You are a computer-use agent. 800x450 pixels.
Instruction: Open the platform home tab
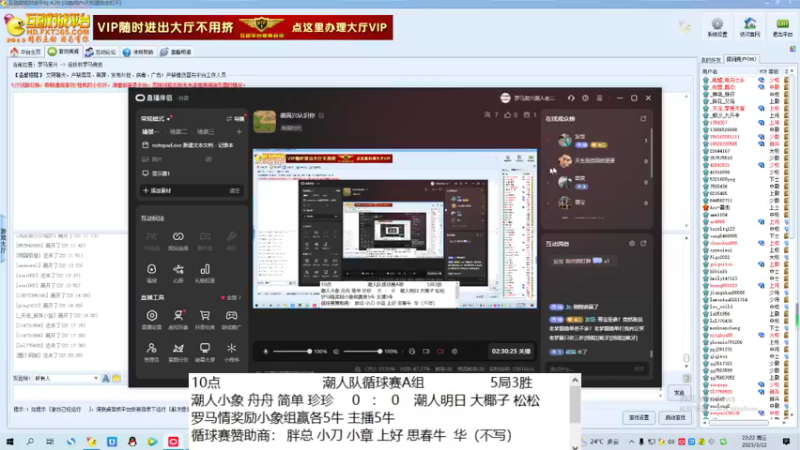(26, 52)
